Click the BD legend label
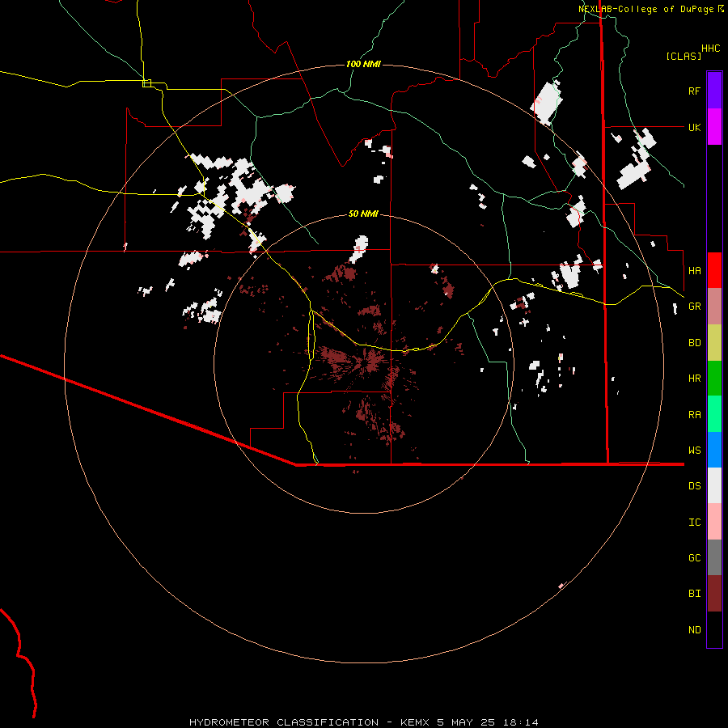Viewport: 728px width, 728px height. 695,343
